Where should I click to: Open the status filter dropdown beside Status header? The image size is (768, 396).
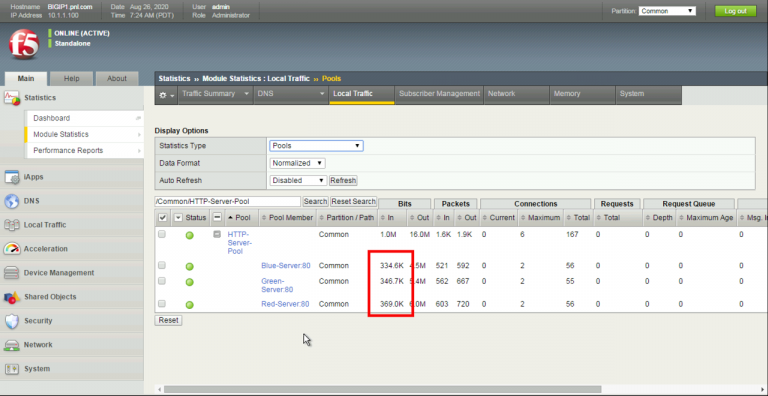point(178,217)
